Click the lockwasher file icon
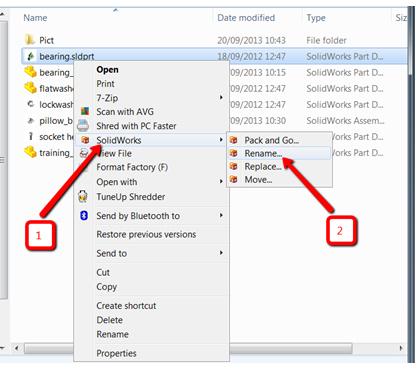 coord(31,104)
